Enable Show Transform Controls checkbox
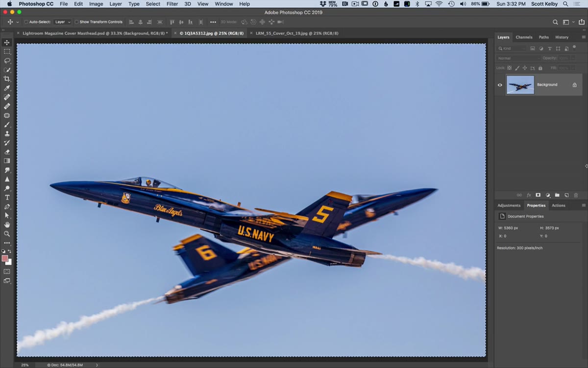 tap(76, 22)
